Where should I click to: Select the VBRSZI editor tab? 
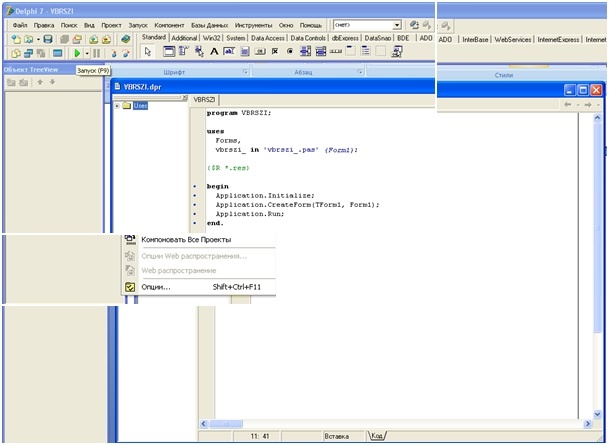[x=204, y=100]
